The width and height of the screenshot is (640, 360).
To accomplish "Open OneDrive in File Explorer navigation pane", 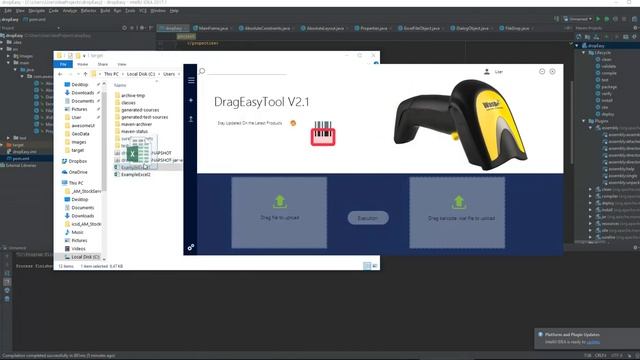I will tap(74, 172).
